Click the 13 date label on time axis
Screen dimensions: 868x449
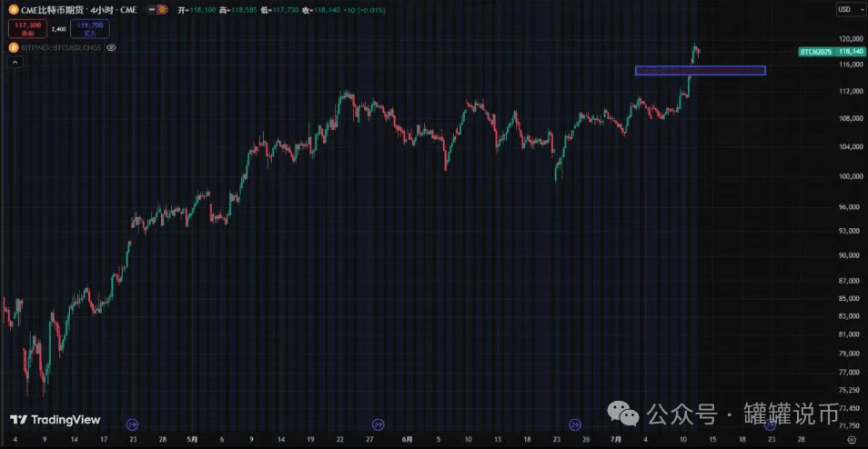[498, 440]
